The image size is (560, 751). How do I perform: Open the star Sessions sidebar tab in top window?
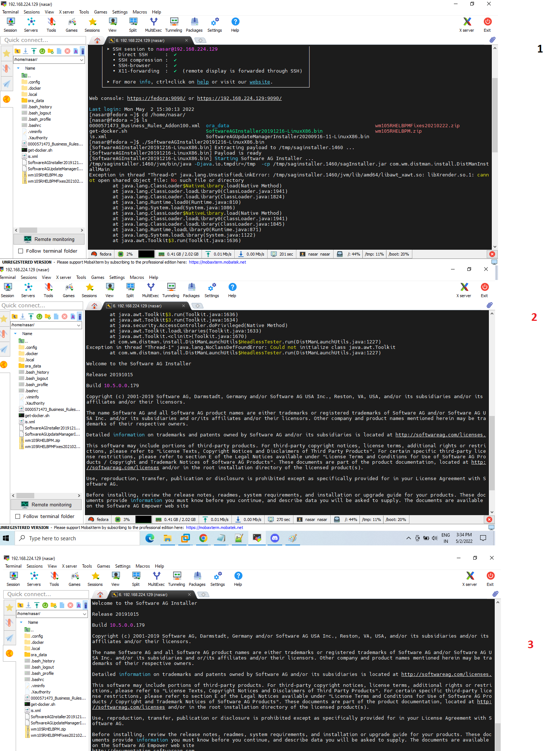coord(7,54)
